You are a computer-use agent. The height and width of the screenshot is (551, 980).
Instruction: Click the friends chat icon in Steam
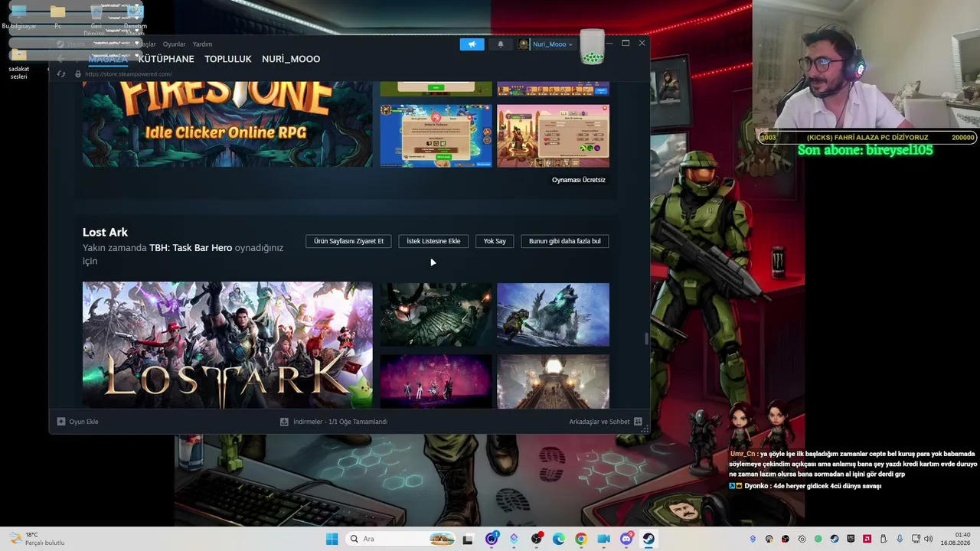[638, 422]
